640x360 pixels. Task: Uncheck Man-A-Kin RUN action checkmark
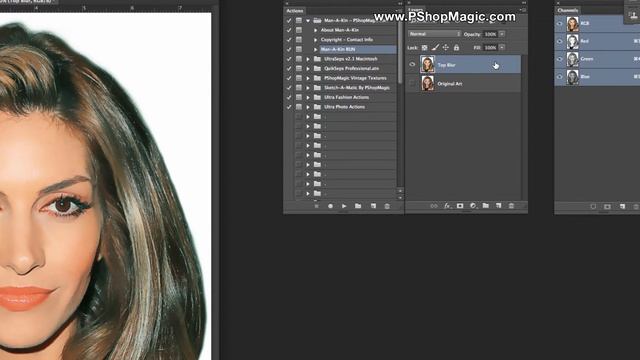click(289, 49)
